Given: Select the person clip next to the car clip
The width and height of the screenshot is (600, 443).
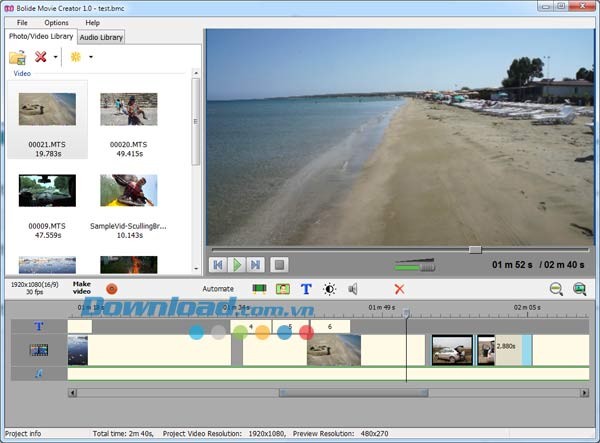Looking at the screenshot, I should tap(486, 350).
